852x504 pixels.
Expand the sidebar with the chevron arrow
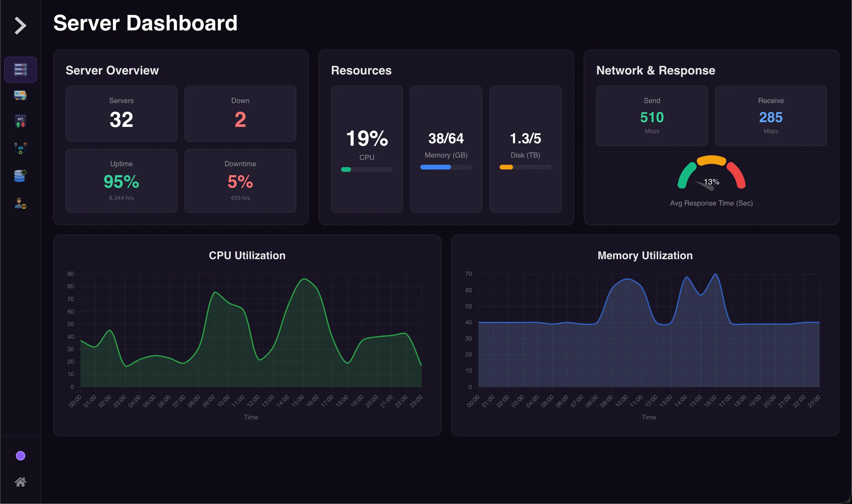click(x=20, y=26)
